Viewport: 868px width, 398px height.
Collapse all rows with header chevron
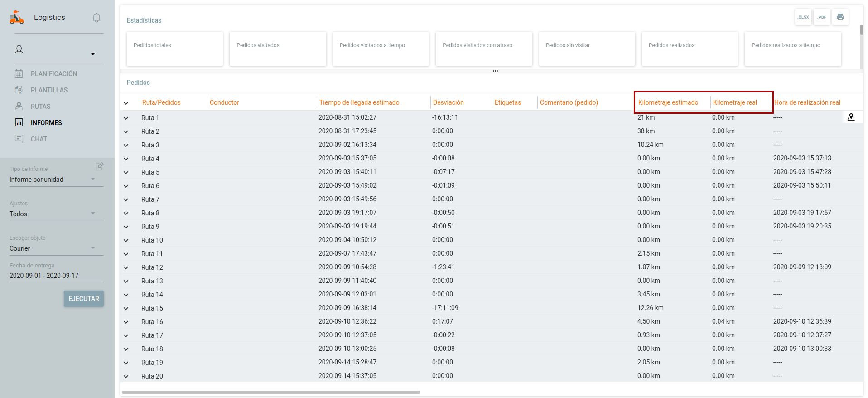[126, 103]
